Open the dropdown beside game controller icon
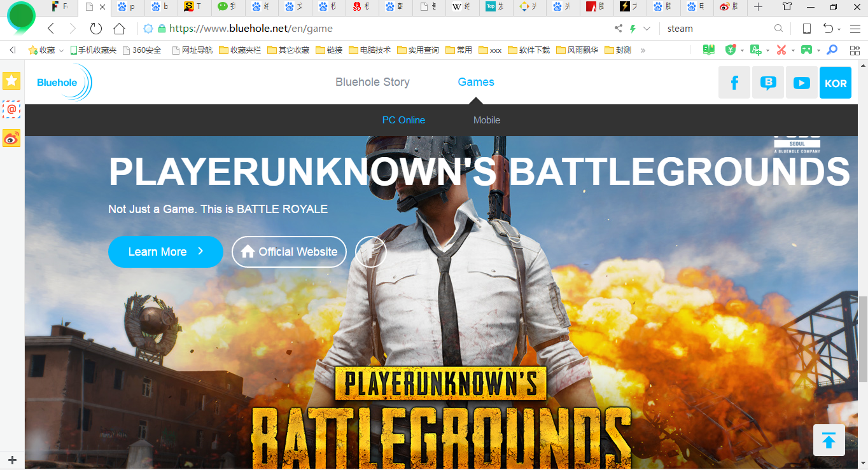This screenshot has width=868, height=470. pyautogui.click(x=818, y=50)
